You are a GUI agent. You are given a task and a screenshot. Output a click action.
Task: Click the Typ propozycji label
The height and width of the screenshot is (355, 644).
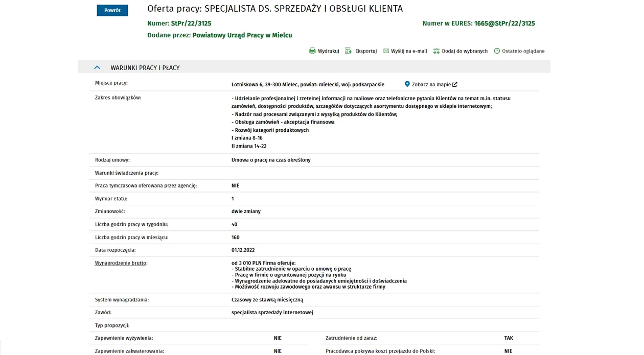(x=112, y=325)
